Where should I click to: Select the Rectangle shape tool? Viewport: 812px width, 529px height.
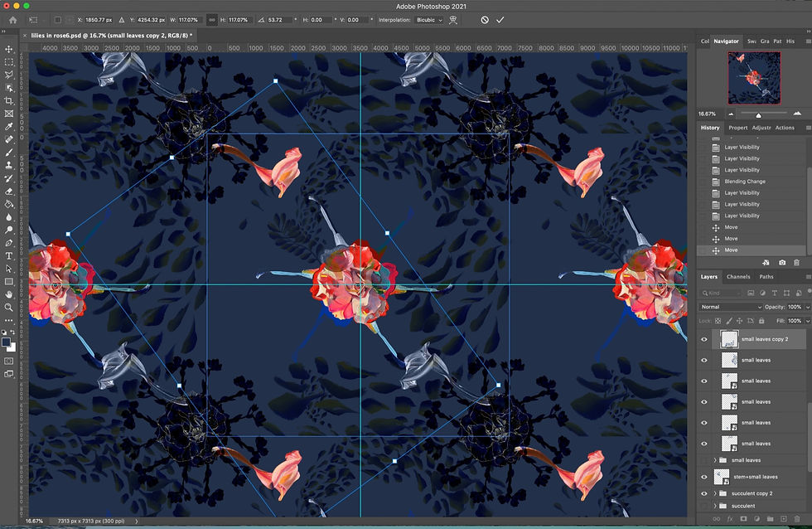tap(9, 282)
